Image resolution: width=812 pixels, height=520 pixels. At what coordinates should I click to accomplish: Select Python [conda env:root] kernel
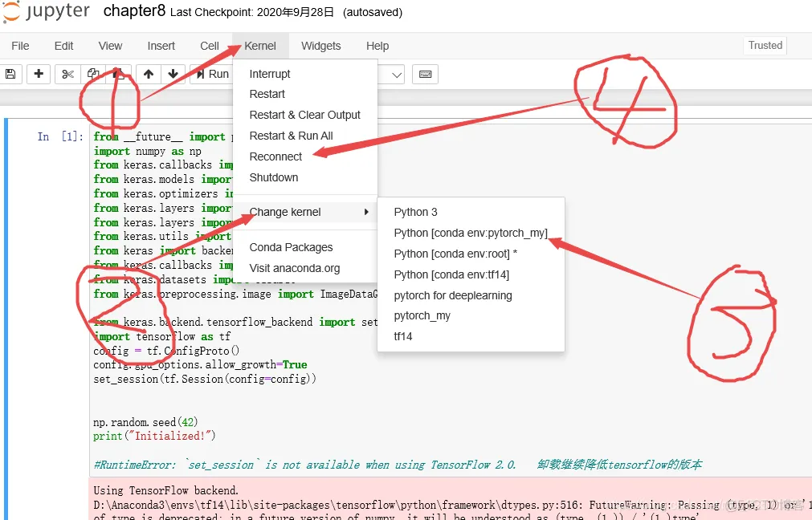click(471, 254)
